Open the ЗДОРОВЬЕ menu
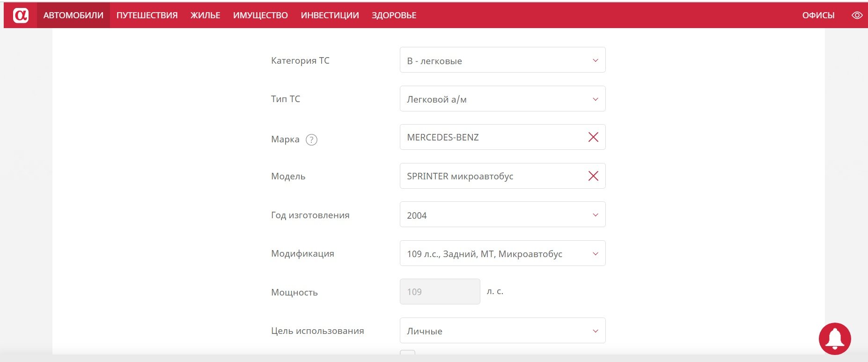 click(x=394, y=15)
